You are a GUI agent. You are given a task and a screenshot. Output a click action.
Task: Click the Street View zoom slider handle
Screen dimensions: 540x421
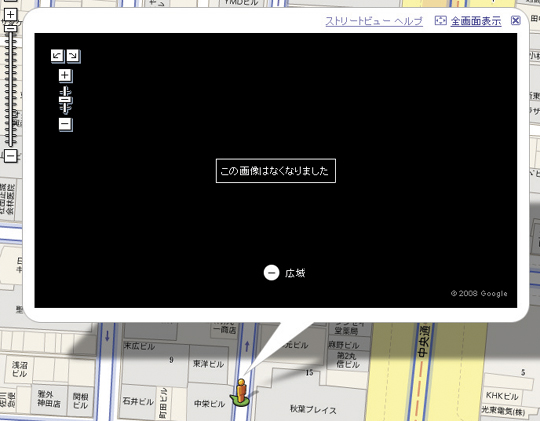pyautogui.click(x=65, y=100)
